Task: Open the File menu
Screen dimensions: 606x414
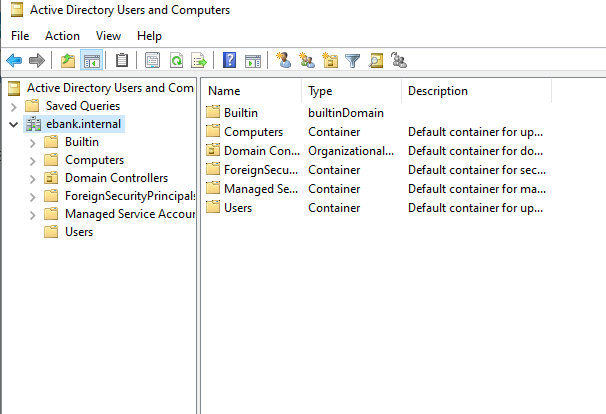Action: coord(20,36)
